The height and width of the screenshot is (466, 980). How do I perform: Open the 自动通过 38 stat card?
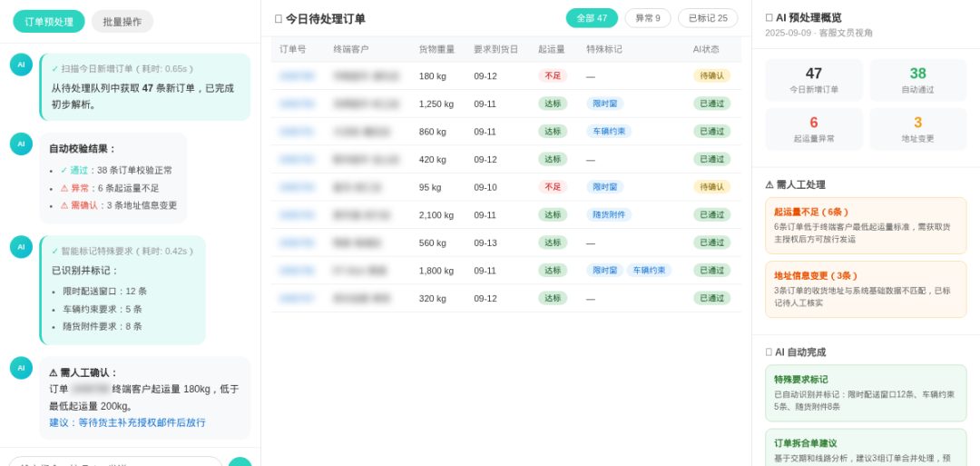[918, 80]
